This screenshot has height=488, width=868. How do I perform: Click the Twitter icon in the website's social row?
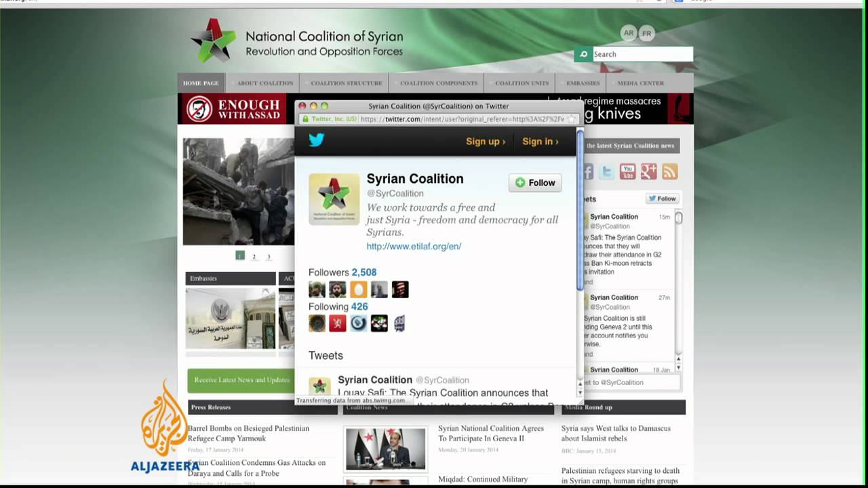point(607,171)
